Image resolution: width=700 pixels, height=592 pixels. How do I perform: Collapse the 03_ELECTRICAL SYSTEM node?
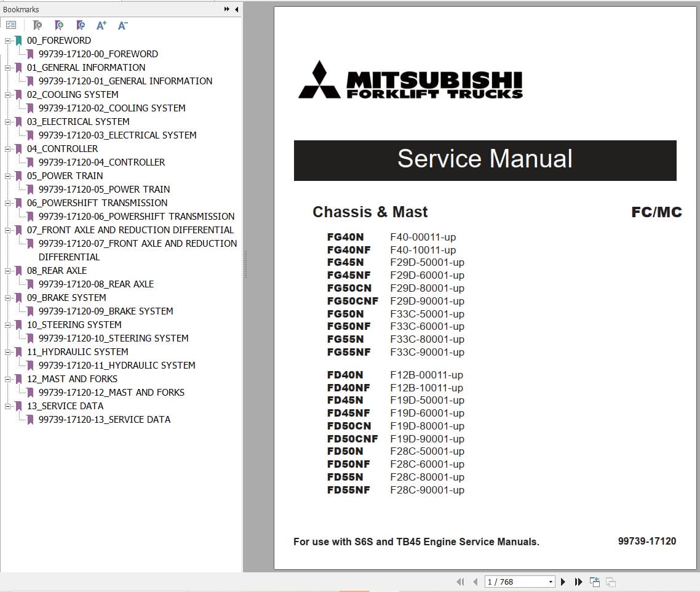(7, 122)
